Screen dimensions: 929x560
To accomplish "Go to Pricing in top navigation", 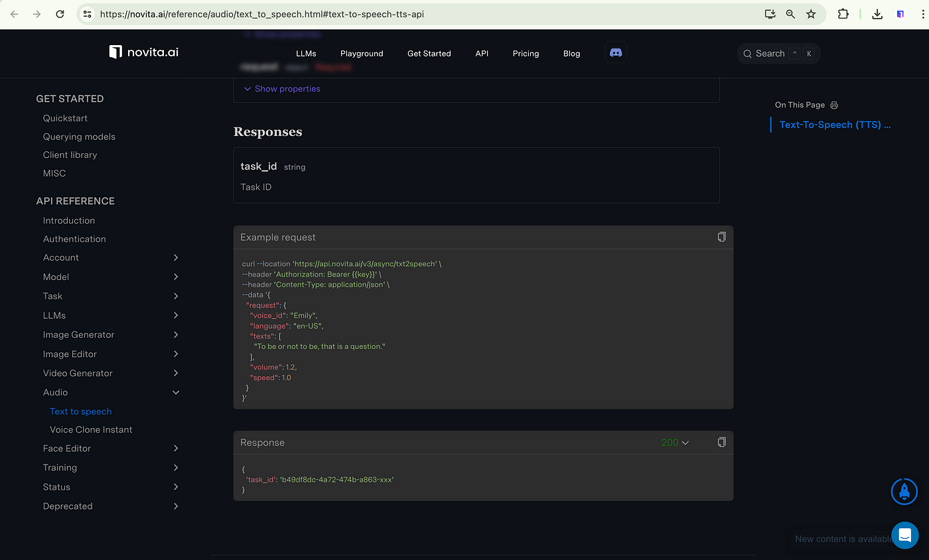I will coord(526,54).
